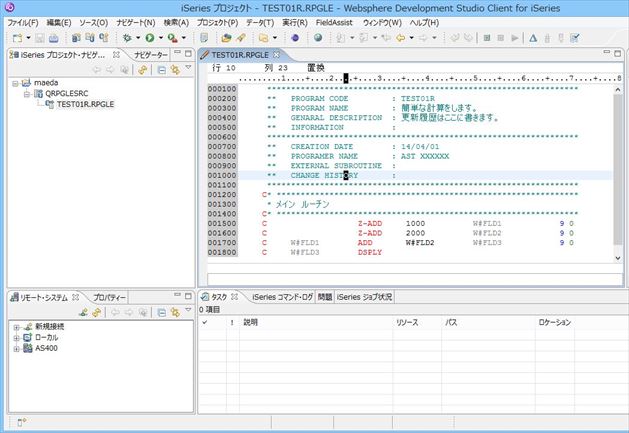The width and height of the screenshot is (629, 433).
Task: Click the editor vertical scrollbar thumb
Action: (618, 170)
